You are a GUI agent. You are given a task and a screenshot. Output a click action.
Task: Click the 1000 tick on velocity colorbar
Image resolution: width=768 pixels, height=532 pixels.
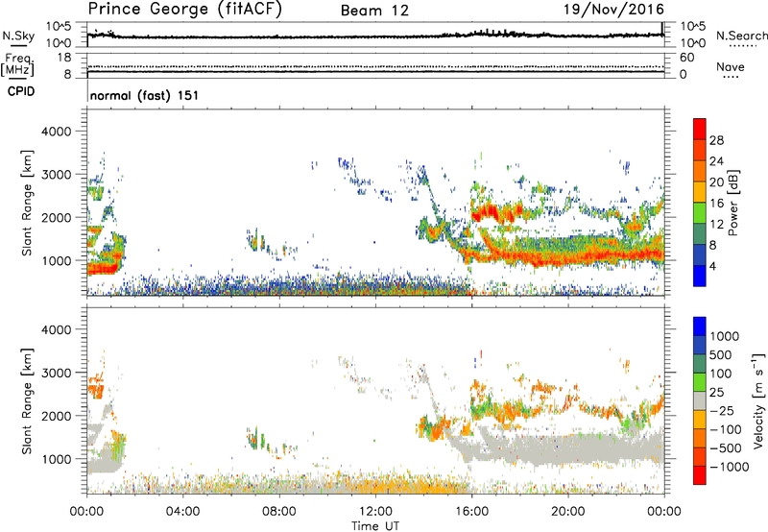click(x=724, y=336)
